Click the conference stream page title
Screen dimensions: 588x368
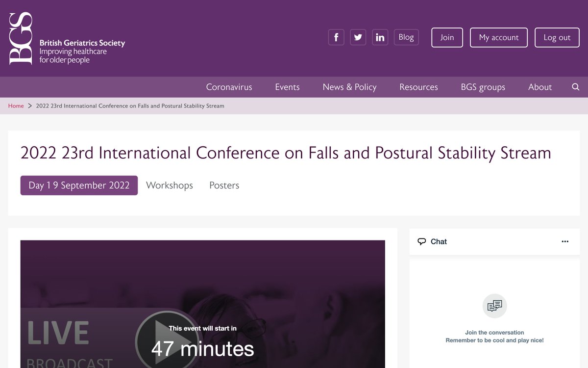[286, 153]
